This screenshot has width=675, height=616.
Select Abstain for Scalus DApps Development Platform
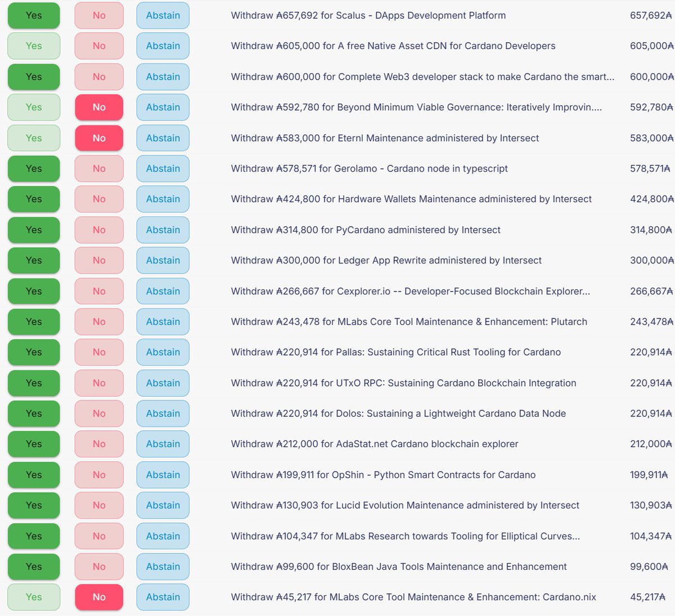click(163, 16)
